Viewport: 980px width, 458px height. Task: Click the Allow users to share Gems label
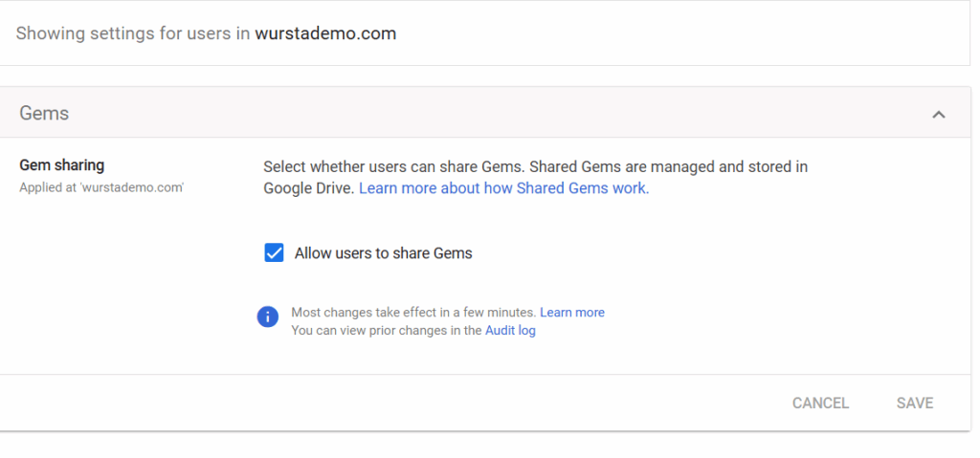tap(383, 253)
